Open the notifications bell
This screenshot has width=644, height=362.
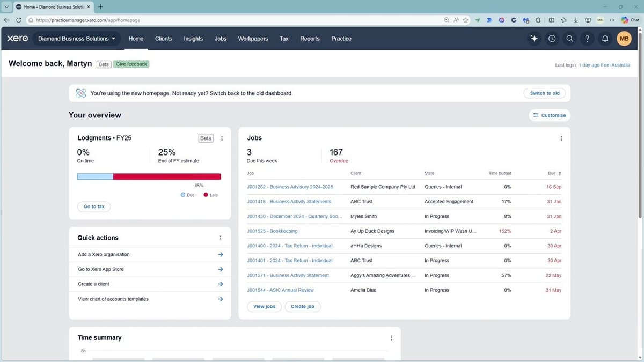[605, 39]
